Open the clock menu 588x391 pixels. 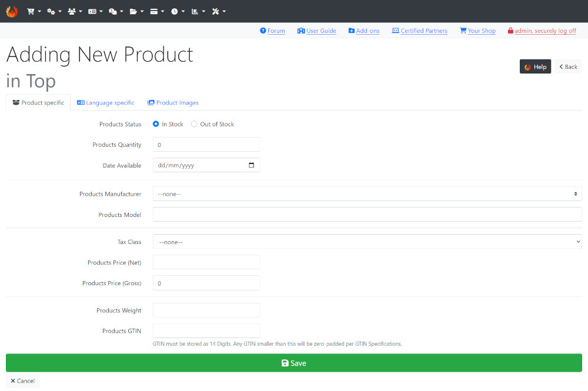(x=178, y=12)
